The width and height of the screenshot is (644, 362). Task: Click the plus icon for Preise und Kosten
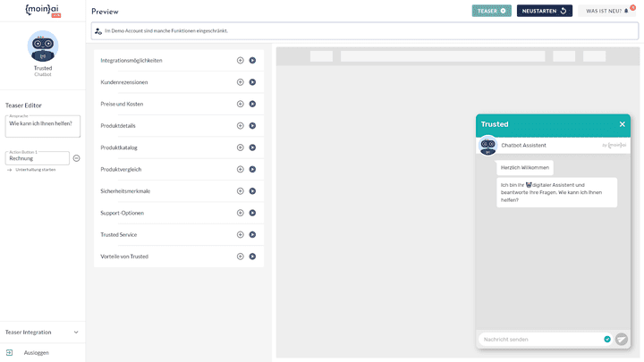tap(241, 104)
